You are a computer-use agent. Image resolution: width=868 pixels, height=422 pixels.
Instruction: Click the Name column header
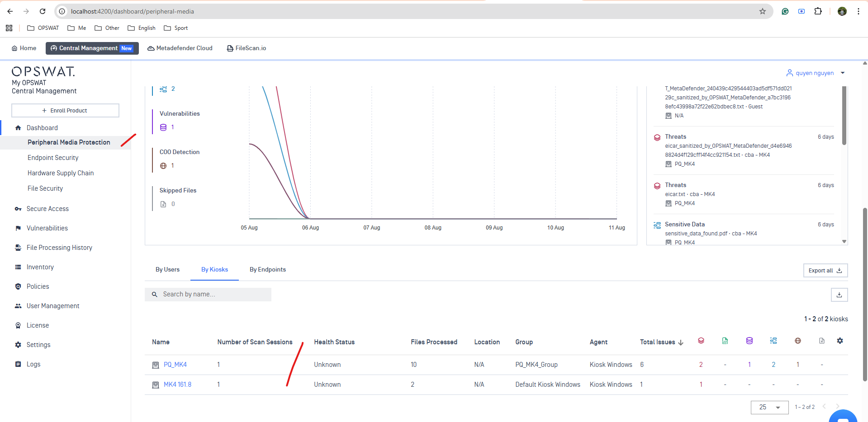[x=161, y=342]
